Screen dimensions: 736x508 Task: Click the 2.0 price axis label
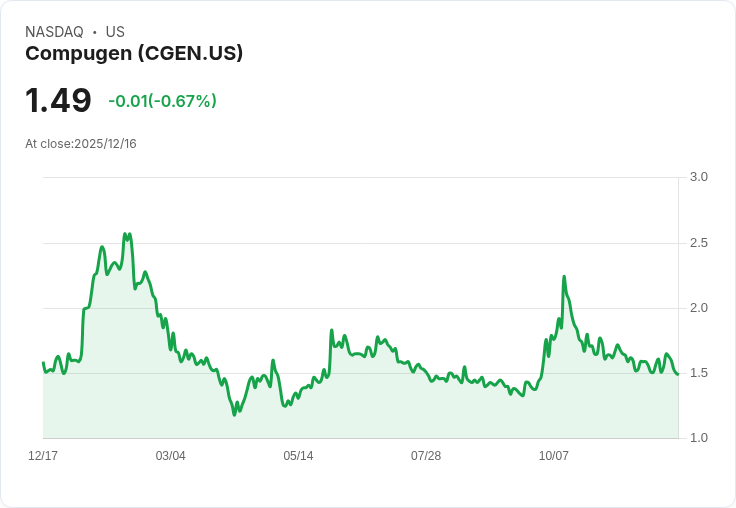coord(698,308)
